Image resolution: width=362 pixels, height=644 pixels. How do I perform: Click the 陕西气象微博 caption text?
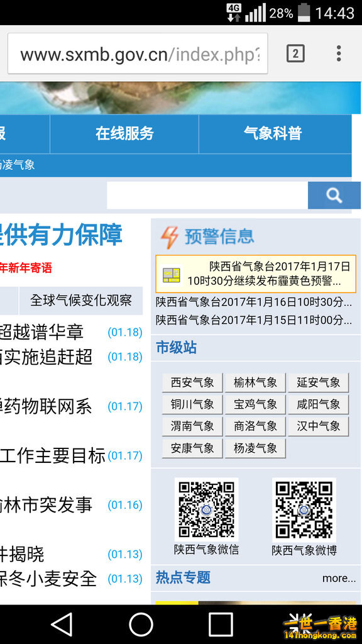click(304, 551)
